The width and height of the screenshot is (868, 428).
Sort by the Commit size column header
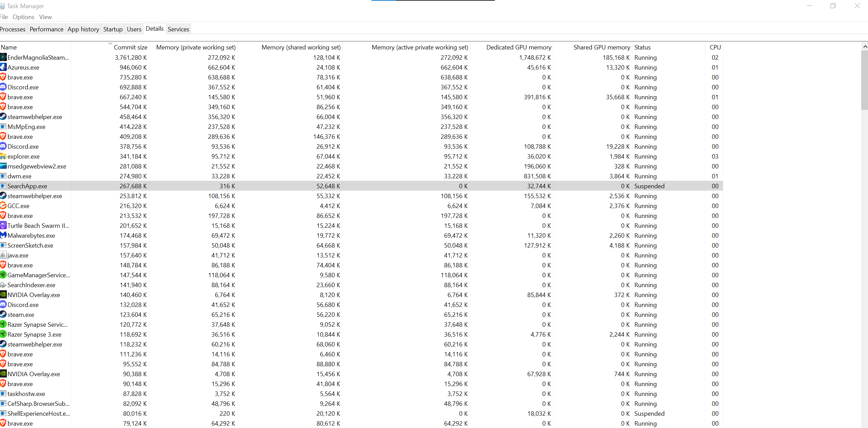[110, 47]
